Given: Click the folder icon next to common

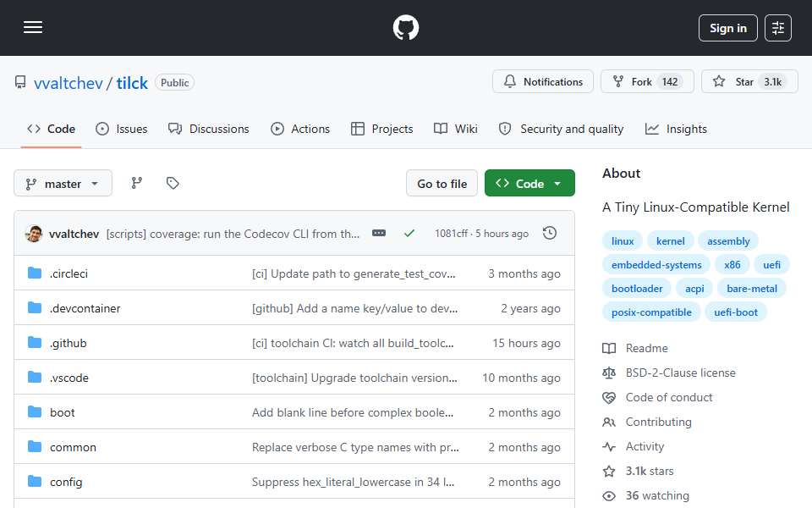Looking at the screenshot, I should pyautogui.click(x=35, y=446).
